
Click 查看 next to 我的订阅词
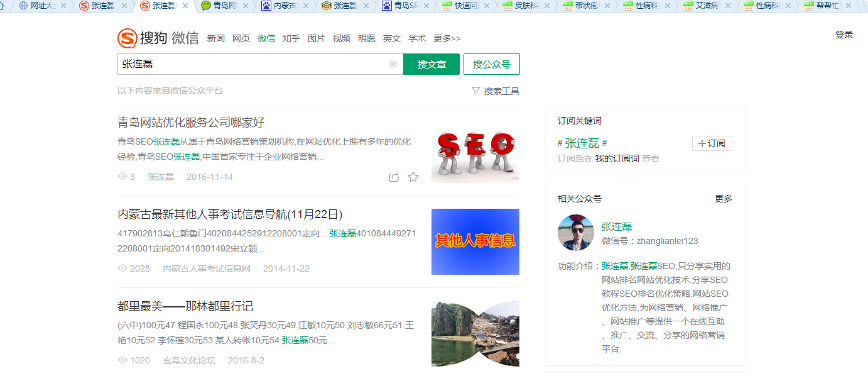(651, 158)
